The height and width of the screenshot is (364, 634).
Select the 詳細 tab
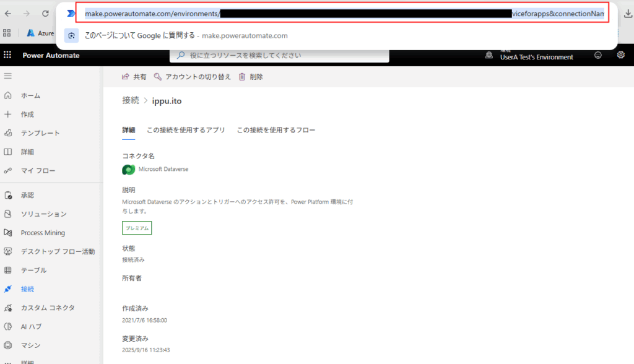tap(129, 130)
